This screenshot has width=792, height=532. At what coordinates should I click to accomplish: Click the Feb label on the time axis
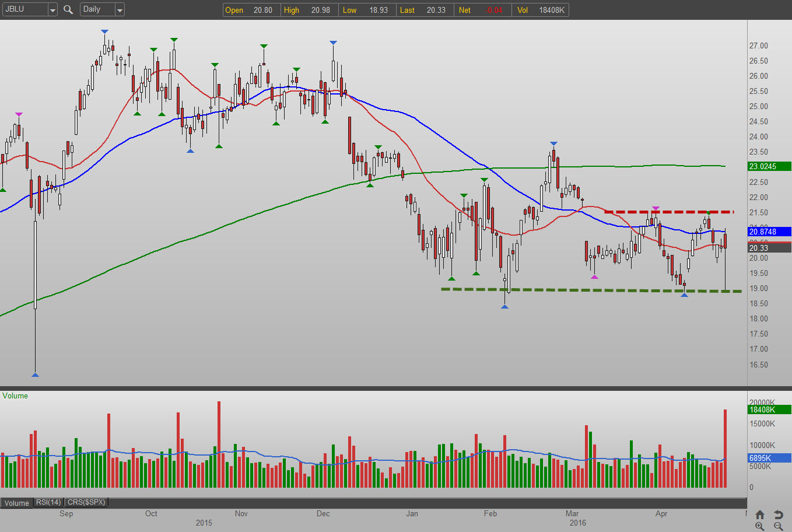click(490, 513)
